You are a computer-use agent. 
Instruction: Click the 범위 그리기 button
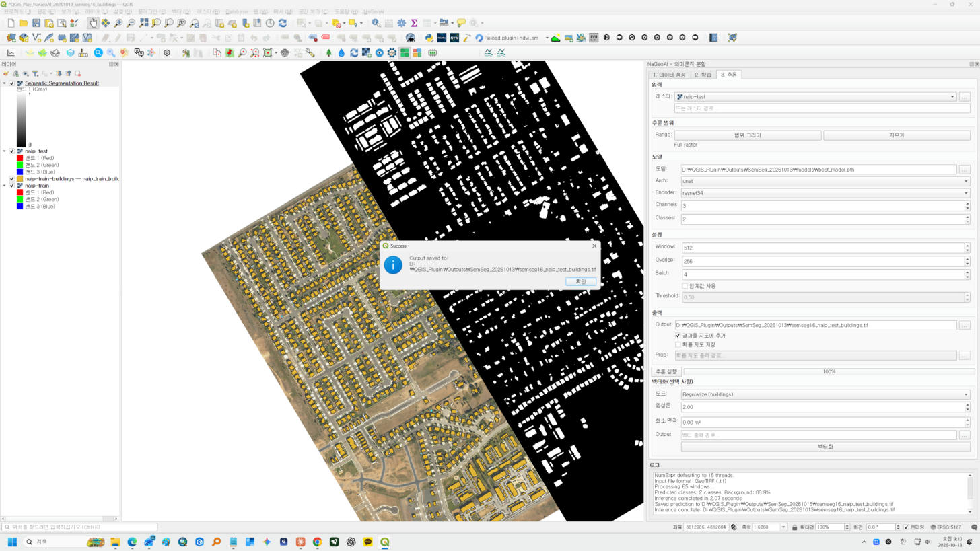click(x=748, y=135)
